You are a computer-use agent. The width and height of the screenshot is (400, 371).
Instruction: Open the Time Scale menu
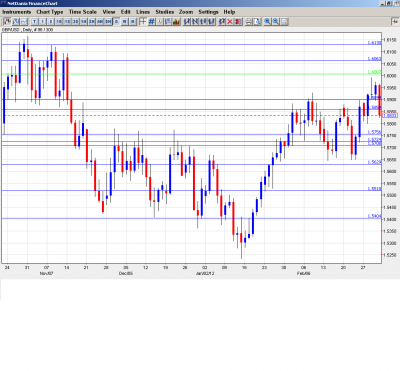click(x=83, y=12)
